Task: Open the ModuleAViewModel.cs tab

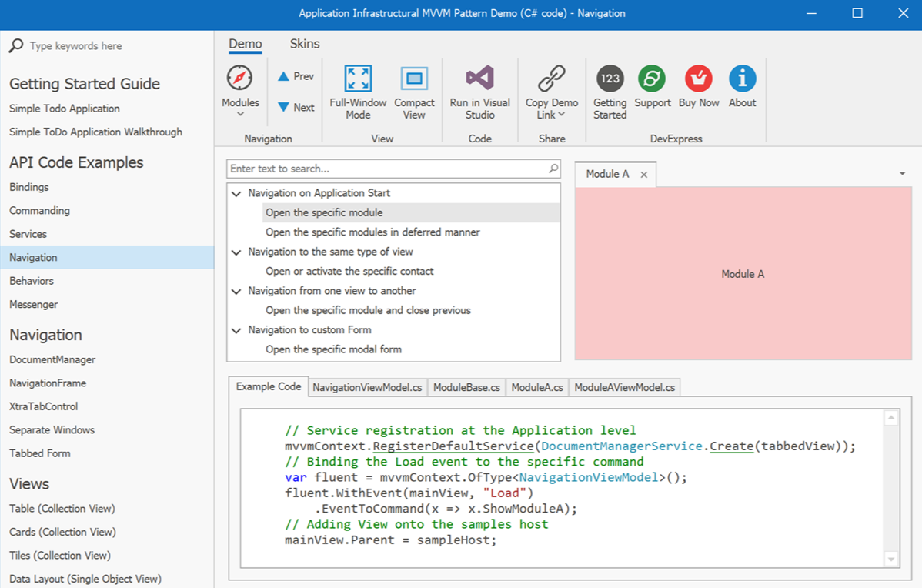Action: click(624, 387)
